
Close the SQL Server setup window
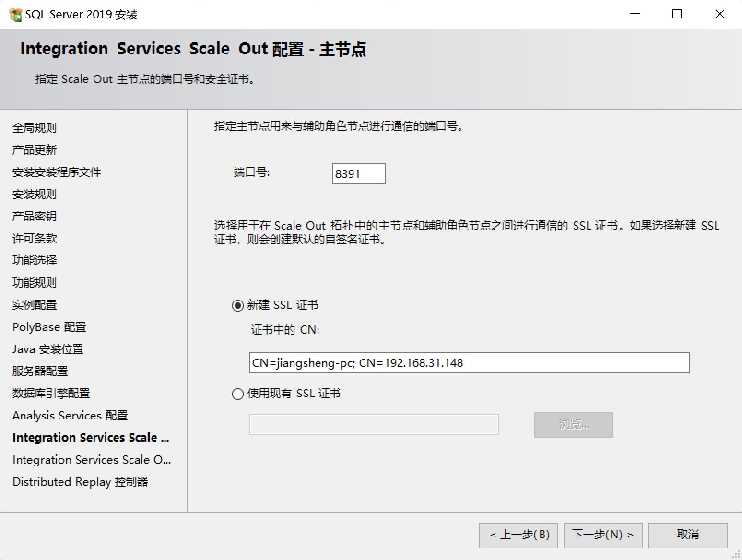719,14
